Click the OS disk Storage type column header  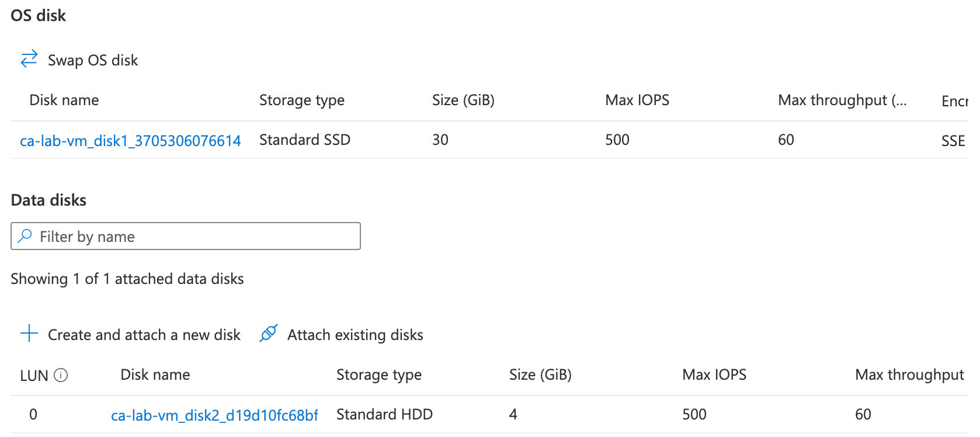tap(302, 100)
